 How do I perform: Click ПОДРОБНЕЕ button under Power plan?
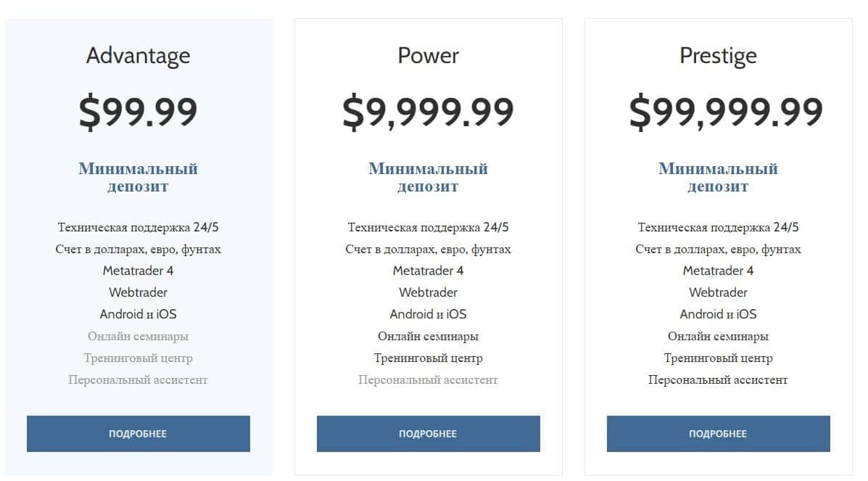coord(428,434)
